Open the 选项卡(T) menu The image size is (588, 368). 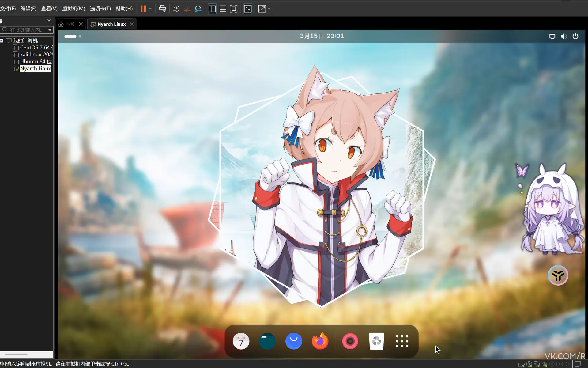pos(100,9)
